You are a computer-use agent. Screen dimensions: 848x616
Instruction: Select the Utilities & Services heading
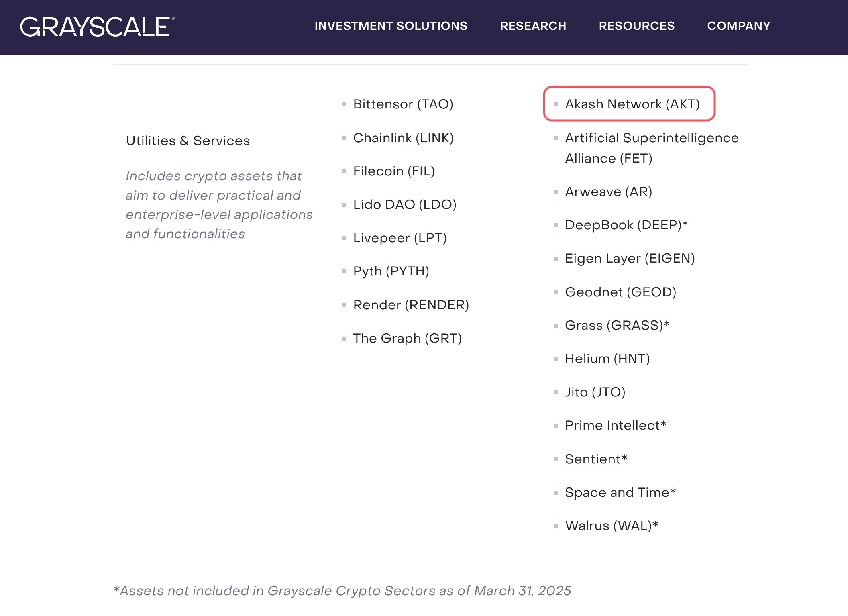coord(188,141)
